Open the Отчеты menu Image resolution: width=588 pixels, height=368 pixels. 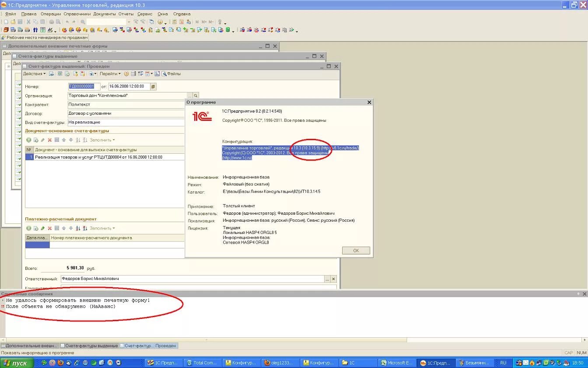pos(126,14)
